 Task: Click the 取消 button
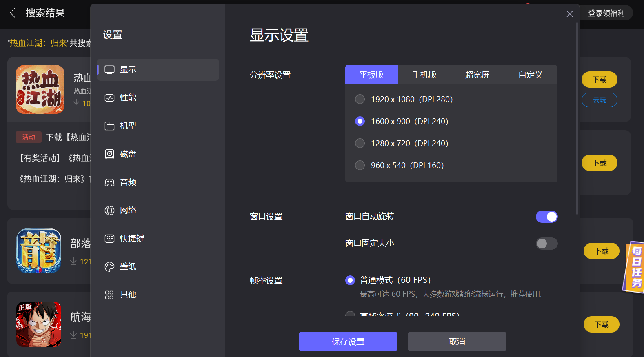457,341
